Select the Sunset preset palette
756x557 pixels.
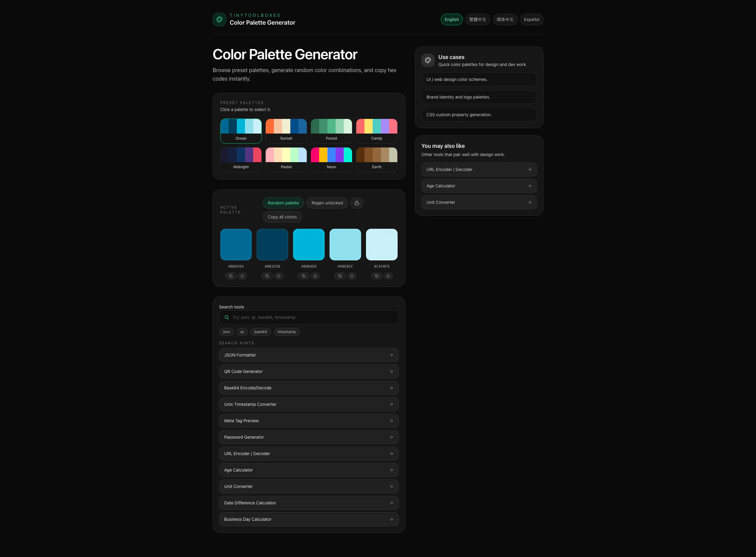pos(286,131)
